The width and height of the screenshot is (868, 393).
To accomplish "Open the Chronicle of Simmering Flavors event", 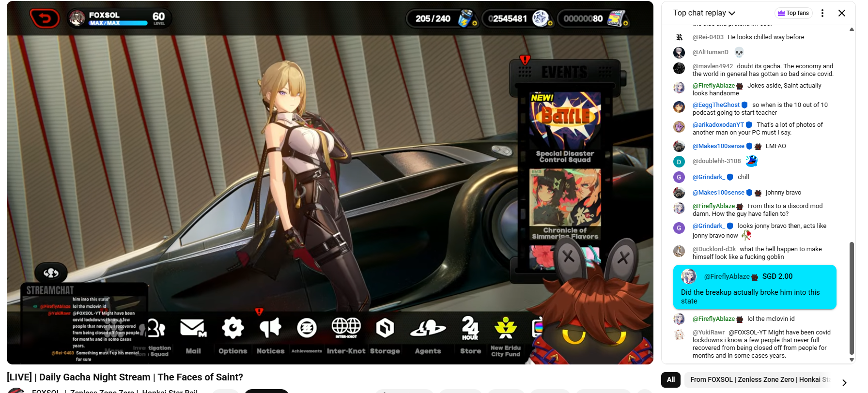I will (x=565, y=204).
